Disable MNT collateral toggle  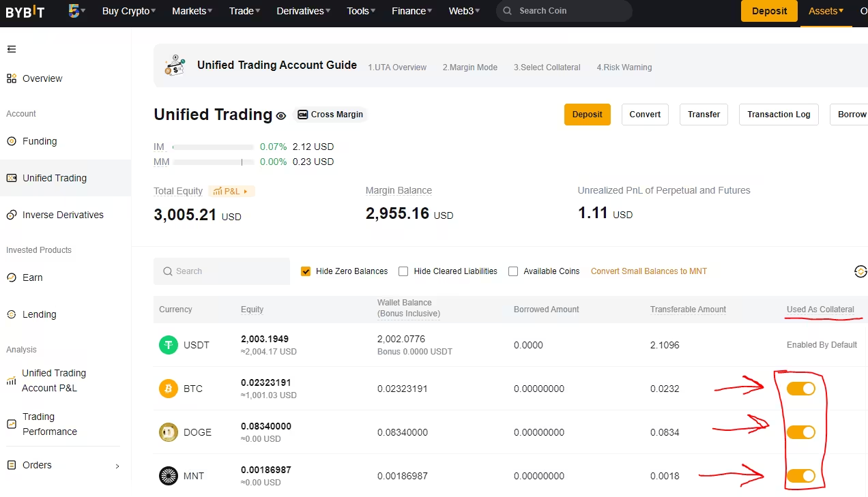[801, 476]
